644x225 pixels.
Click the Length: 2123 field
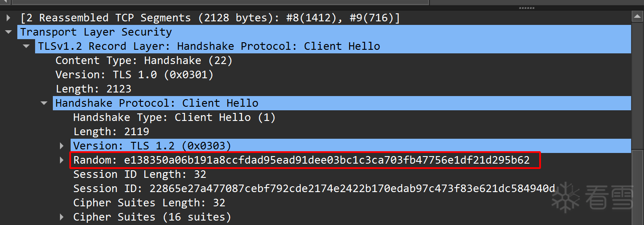tap(93, 89)
